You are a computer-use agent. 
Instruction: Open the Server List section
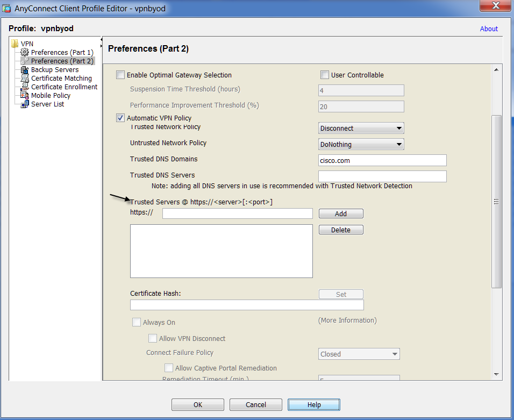pos(47,104)
